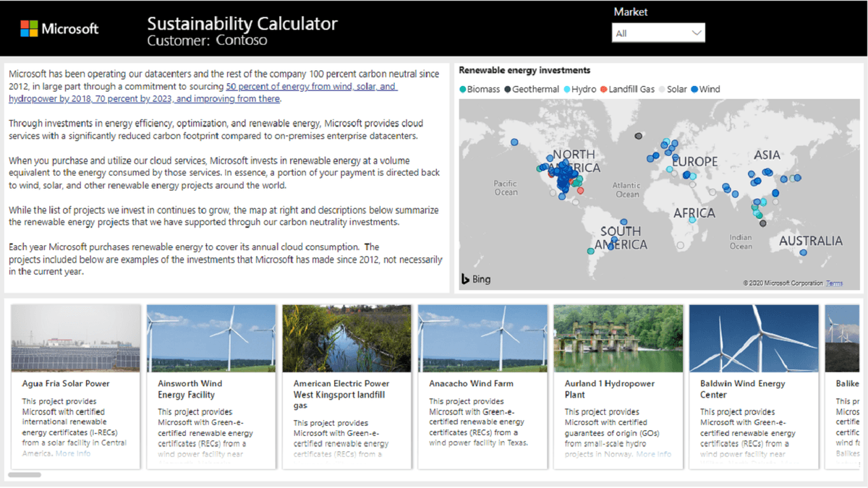This screenshot has height=488, width=868.
Task: Select the Baldwin Wind Energy Center photo
Action: [x=754, y=338]
